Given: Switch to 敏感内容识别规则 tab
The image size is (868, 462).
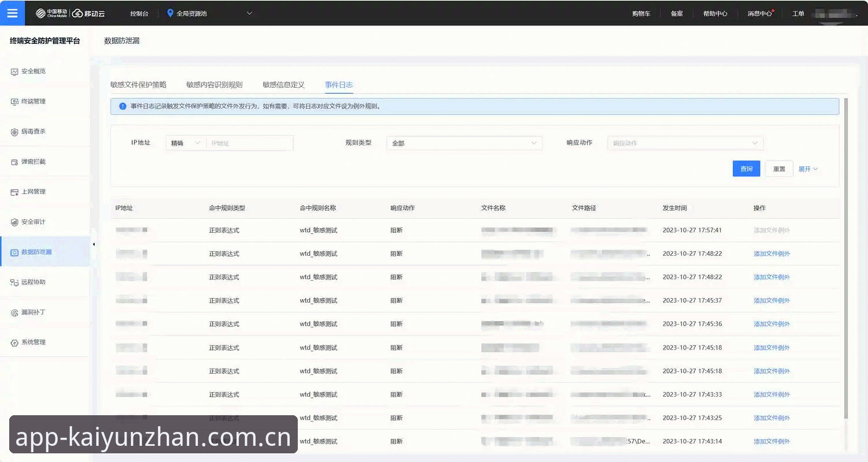Looking at the screenshot, I should pos(214,84).
